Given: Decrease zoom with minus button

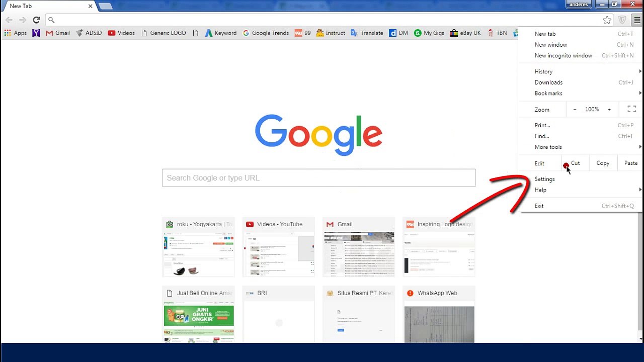Looking at the screenshot, I should (x=575, y=109).
